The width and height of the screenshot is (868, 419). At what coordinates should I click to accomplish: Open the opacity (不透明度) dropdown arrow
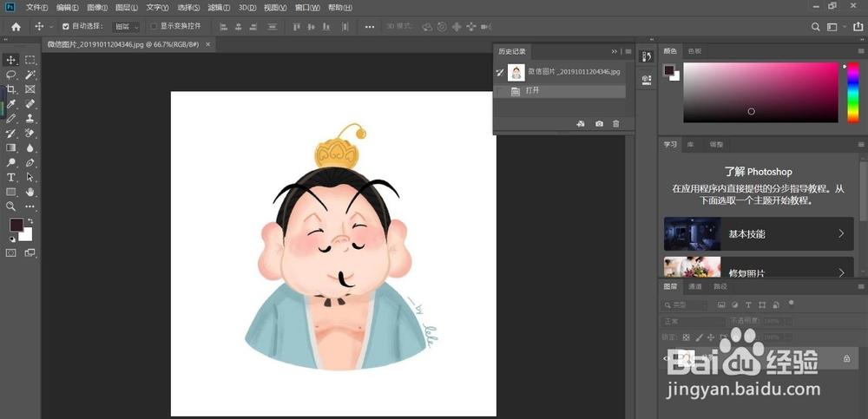coord(789,321)
